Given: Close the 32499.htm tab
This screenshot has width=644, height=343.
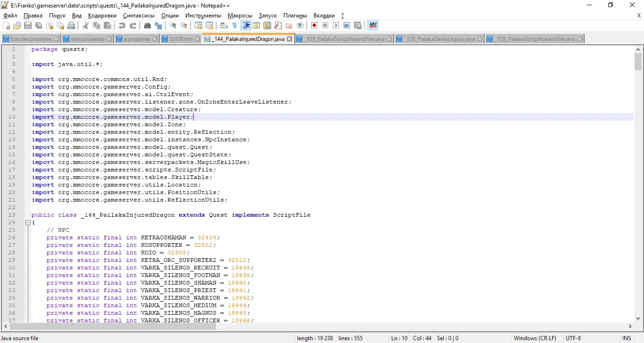Looking at the screenshot, I should pos(197,39).
